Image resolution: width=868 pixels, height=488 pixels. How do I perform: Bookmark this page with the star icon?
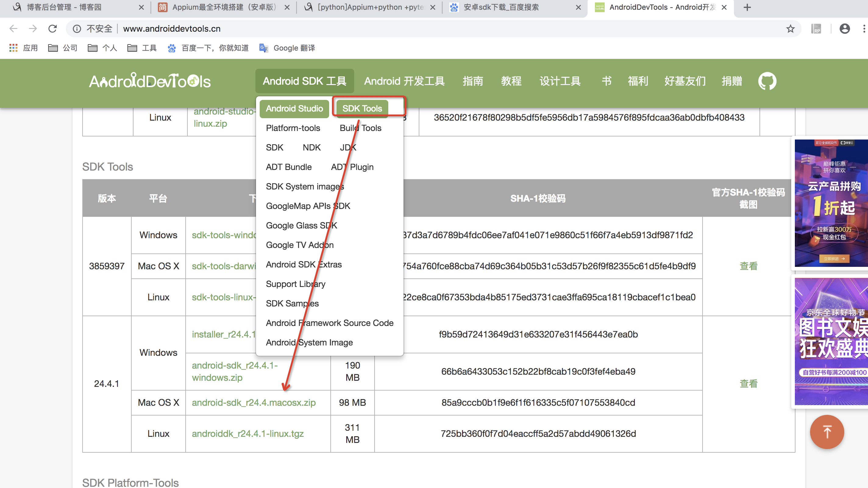tap(790, 29)
